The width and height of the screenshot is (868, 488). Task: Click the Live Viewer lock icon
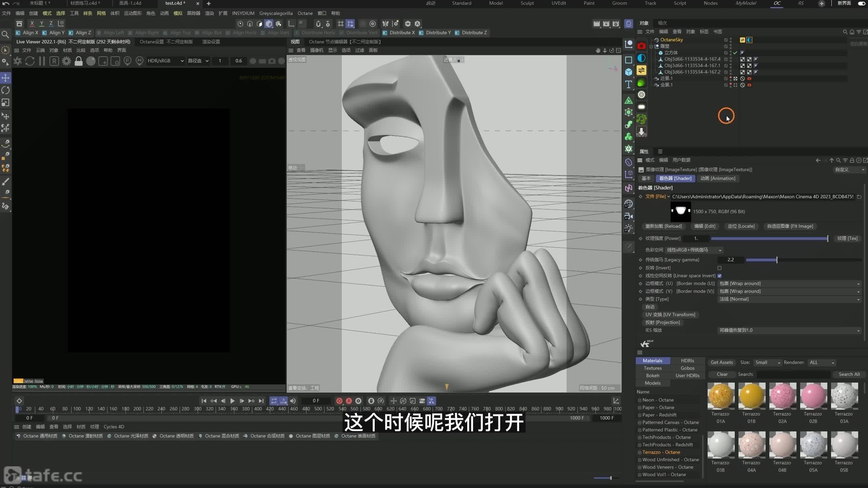[78, 61]
